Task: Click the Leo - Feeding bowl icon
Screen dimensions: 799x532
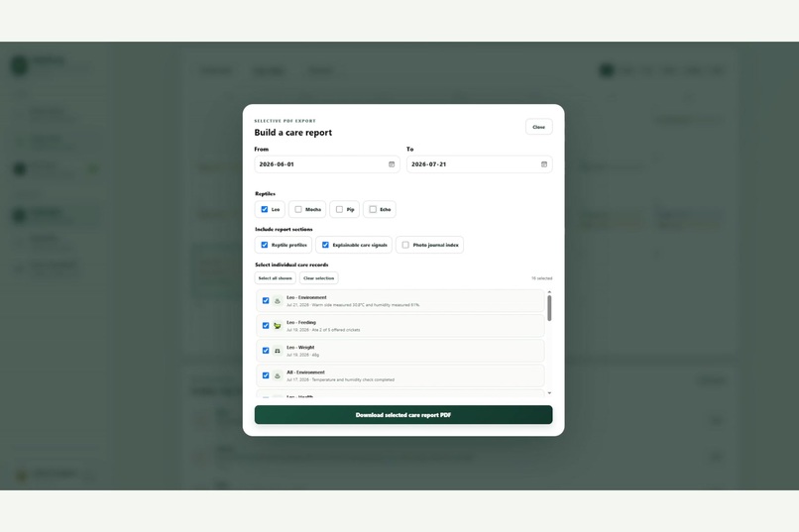Action: (x=278, y=326)
